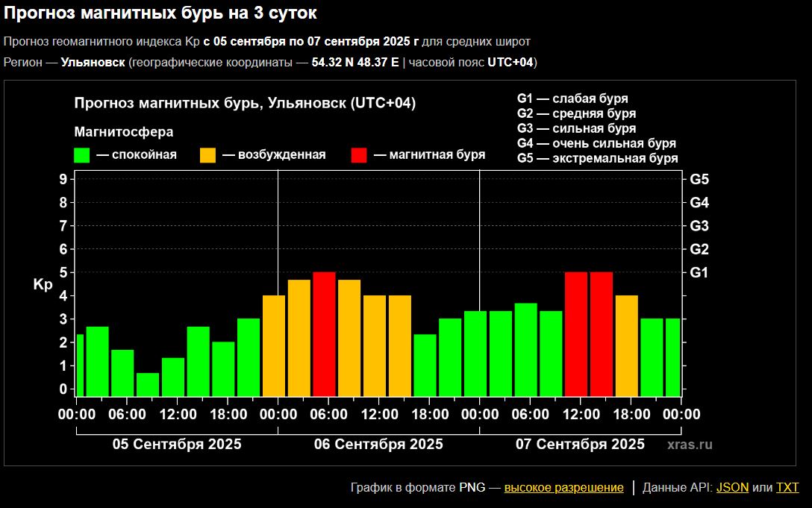Click the Kp axis title
Screen dimensions: 812x508
coord(43,284)
